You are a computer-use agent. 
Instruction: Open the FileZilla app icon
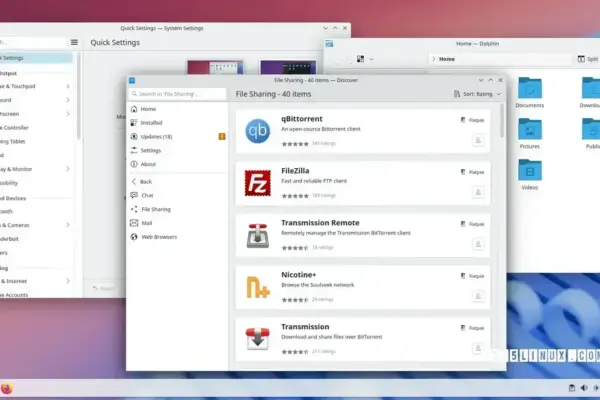click(258, 183)
